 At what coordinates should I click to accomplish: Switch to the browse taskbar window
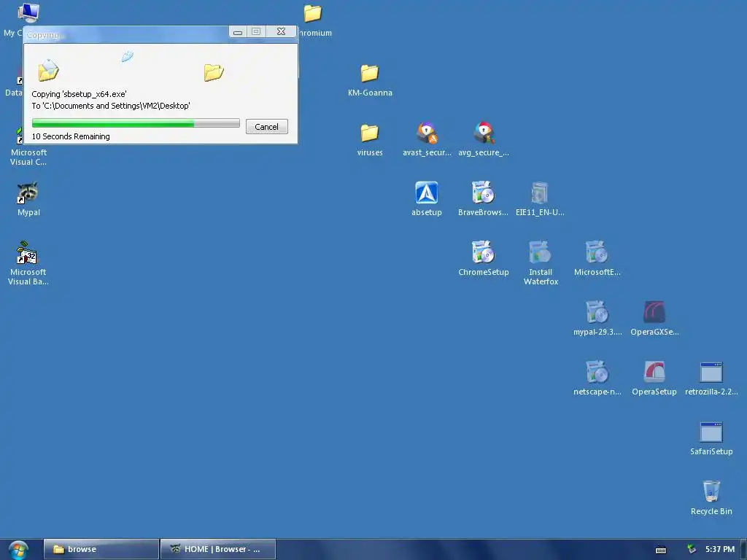tap(101, 549)
